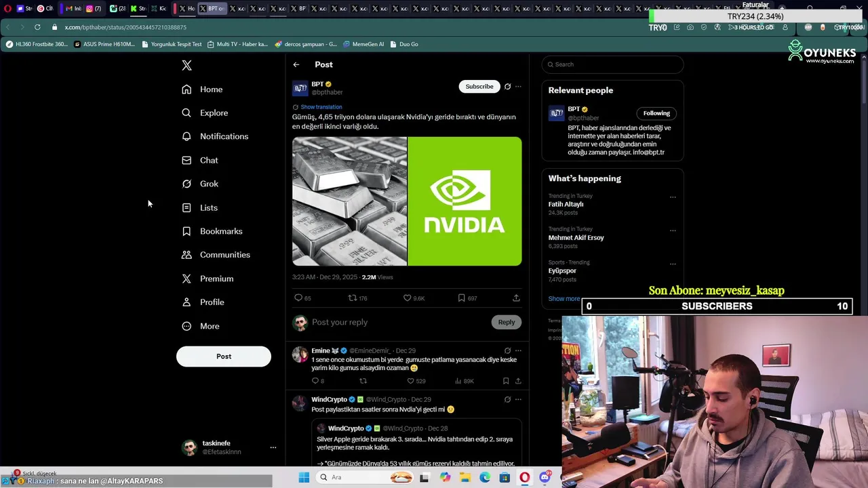Repost the BPT post (176)
Viewport: 868px width, 488px height.
pyautogui.click(x=357, y=298)
